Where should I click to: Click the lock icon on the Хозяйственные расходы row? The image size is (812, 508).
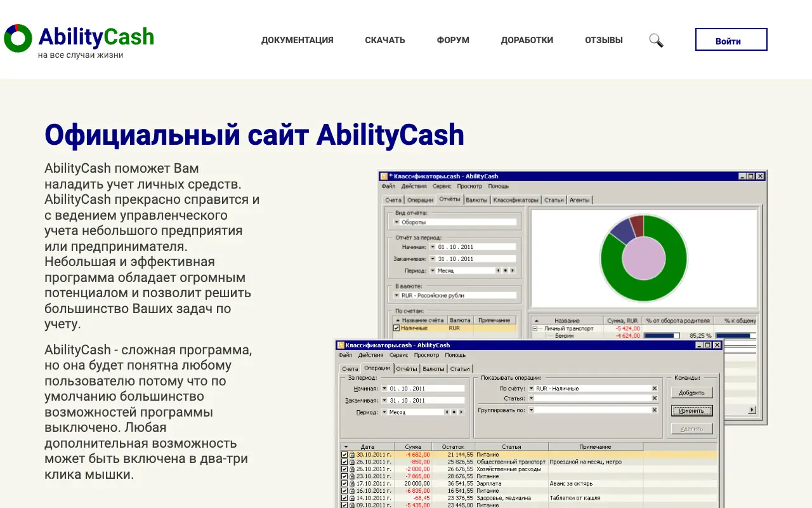click(352, 469)
